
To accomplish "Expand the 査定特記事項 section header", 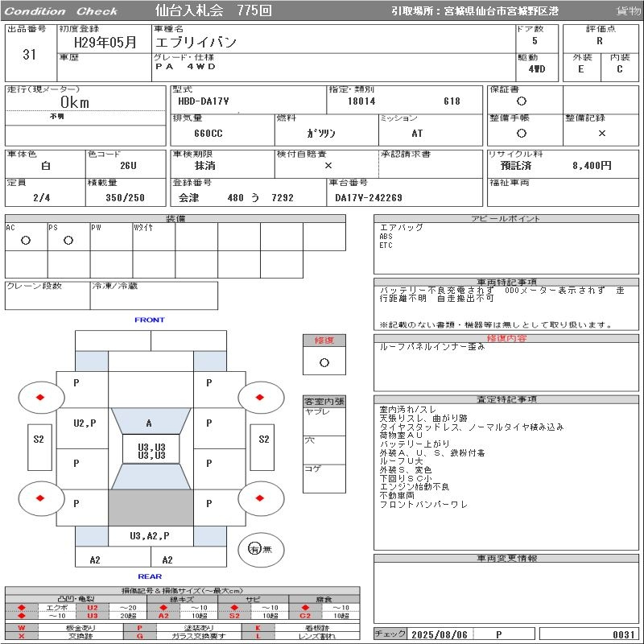I will pyautogui.click(x=506, y=399).
